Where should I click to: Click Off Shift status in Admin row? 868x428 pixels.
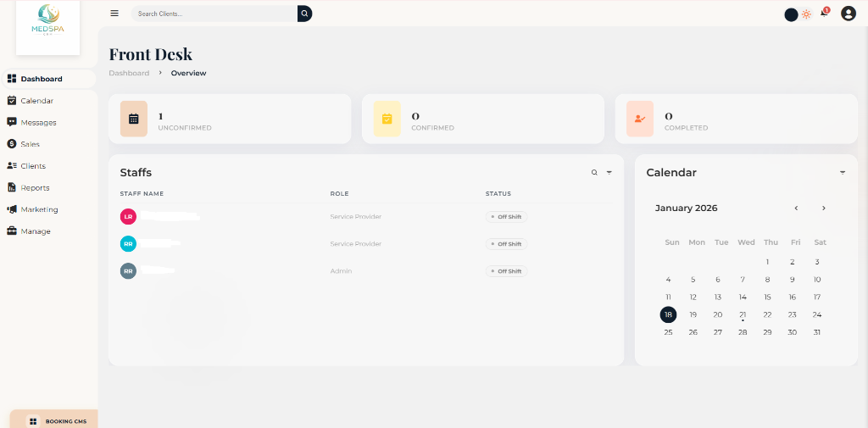507,271
